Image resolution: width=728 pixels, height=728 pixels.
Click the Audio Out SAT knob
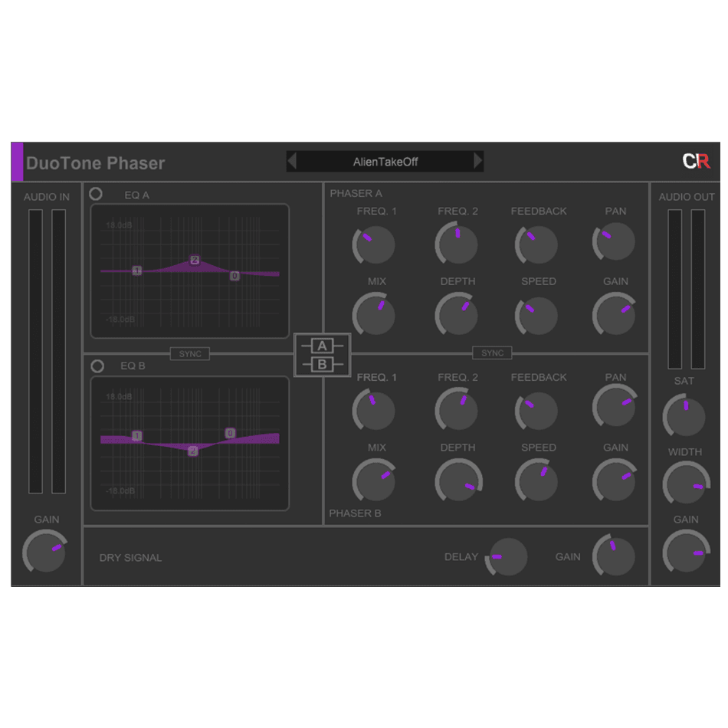pos(685,416)
